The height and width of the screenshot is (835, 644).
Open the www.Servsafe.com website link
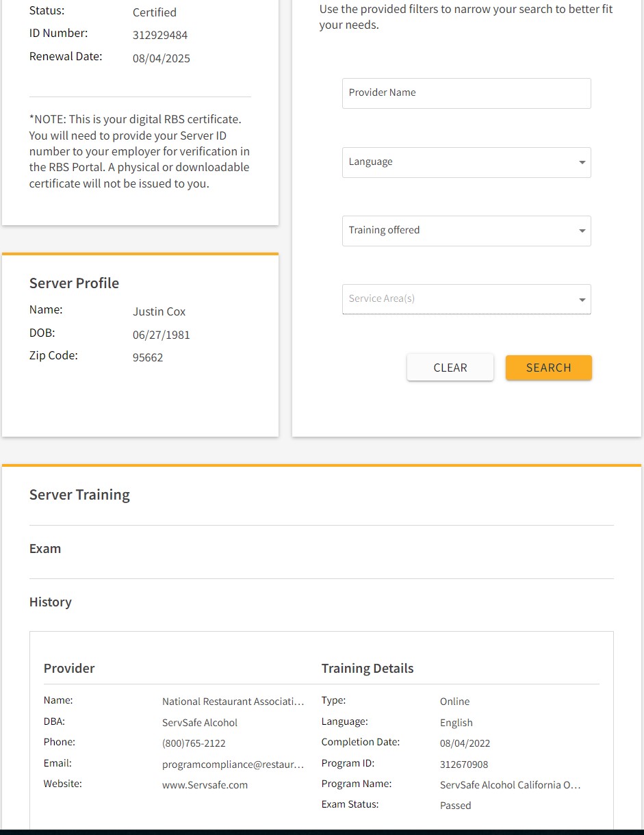[205, 785]
